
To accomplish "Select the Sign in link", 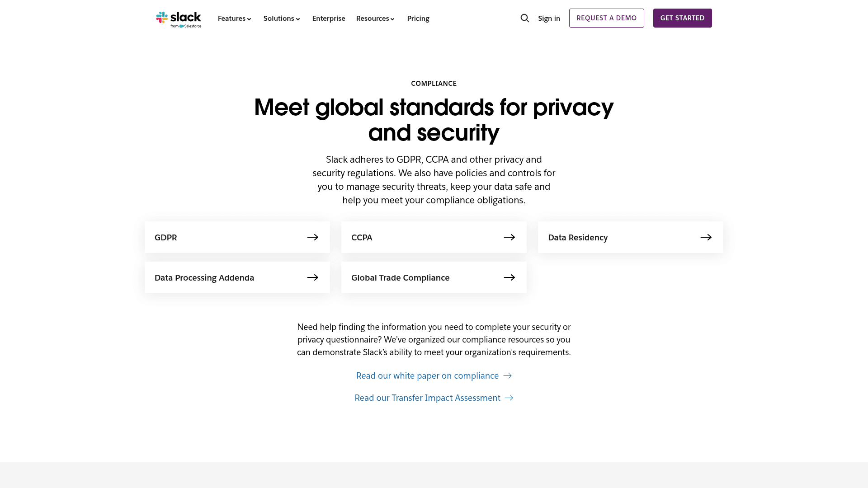I will 549,18.
